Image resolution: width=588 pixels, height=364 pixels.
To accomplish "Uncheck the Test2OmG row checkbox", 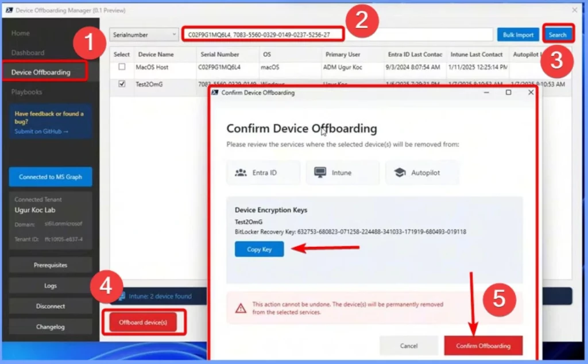I will (x=122, y=84).
